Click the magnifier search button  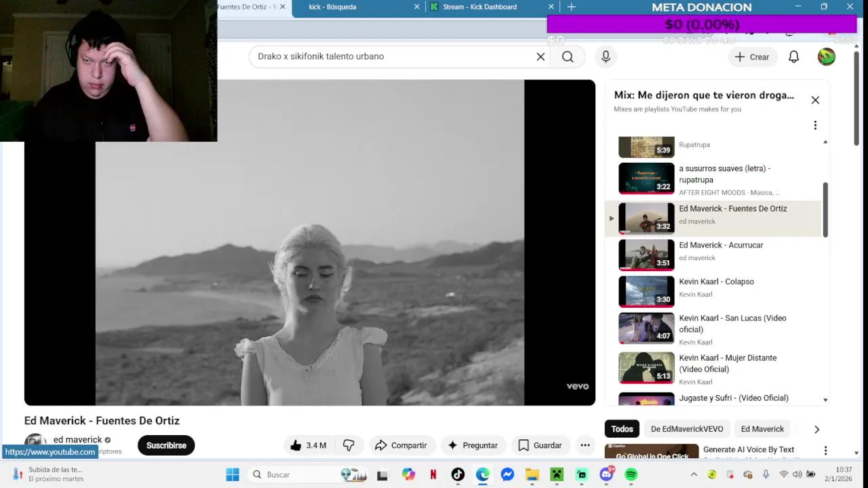pos(568,57)
